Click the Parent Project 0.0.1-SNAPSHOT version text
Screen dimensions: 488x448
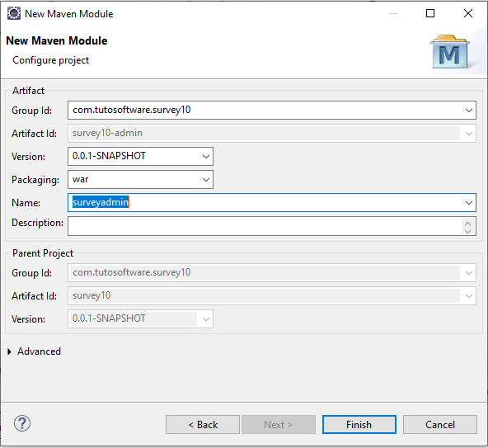coord(109,318)
